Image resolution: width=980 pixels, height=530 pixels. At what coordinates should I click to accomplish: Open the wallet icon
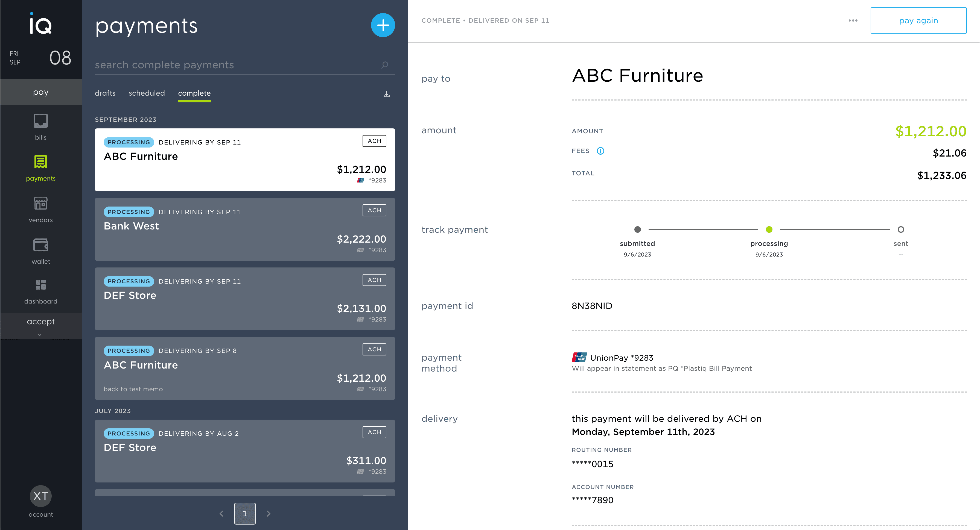(41, 245)
